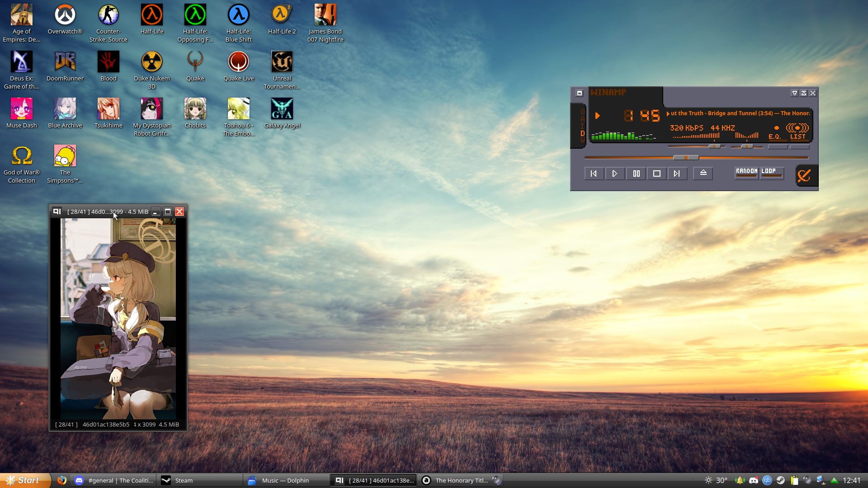Open the Steam system tray icon
This screenshot has height=488, width=868.
tap(780, 480)
